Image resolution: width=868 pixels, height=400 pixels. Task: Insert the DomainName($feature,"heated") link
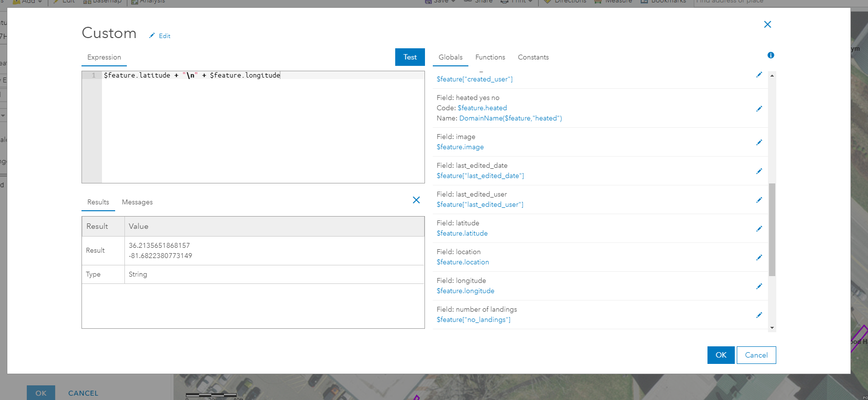510,118
